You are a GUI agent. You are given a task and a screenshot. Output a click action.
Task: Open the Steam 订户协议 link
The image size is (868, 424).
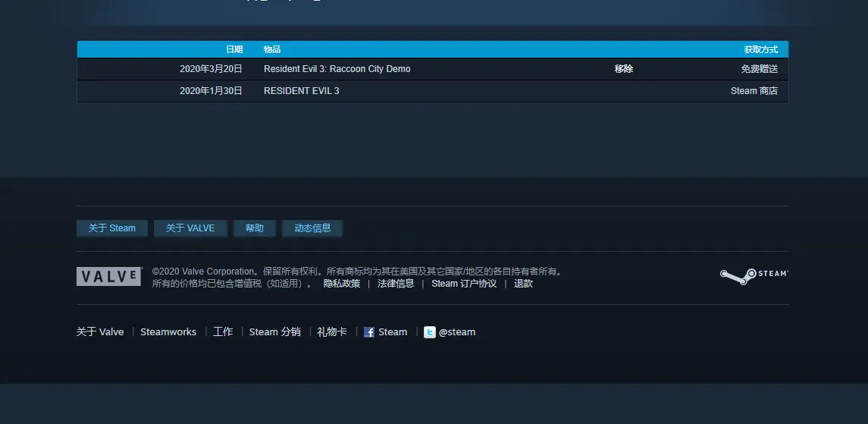tap(464, 284)
